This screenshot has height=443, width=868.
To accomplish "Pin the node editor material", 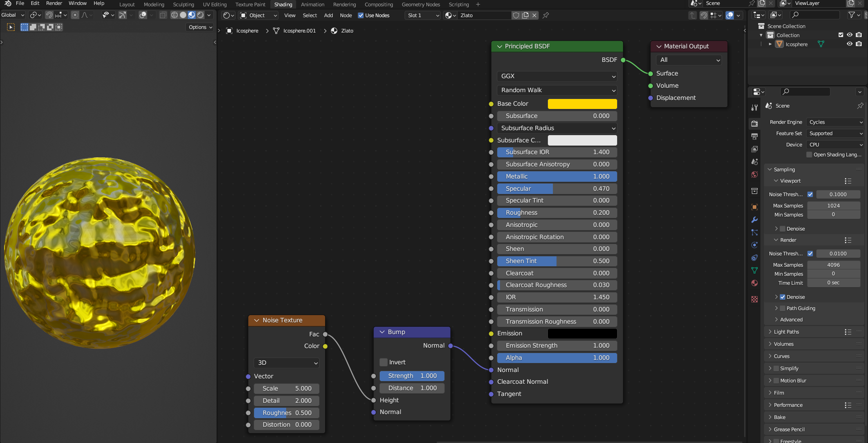I will [546, 15].
